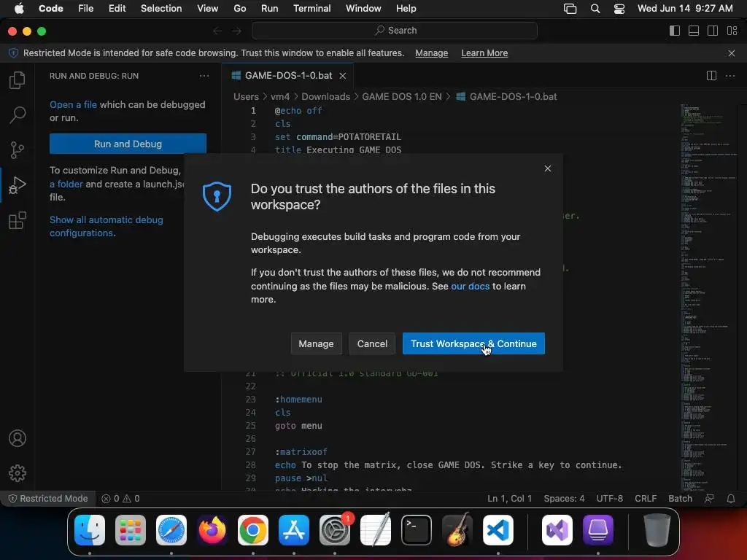Change encoding via UTF-8 status item

[x=610, y=499]
